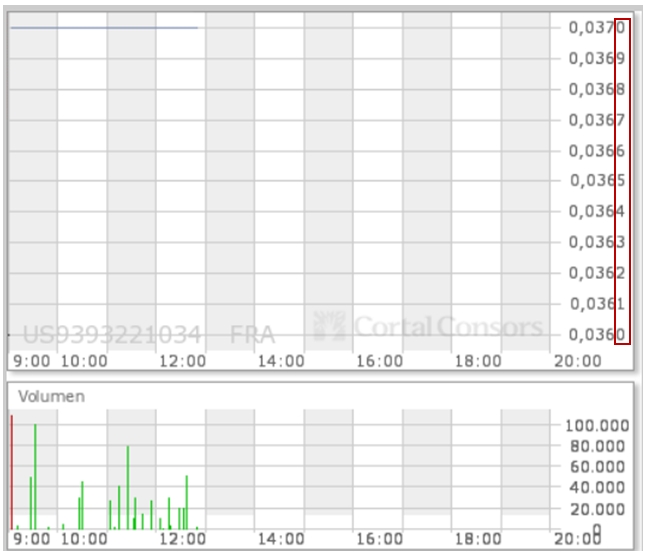Click the green volume bar reaching 80.000

pos(128,487)
